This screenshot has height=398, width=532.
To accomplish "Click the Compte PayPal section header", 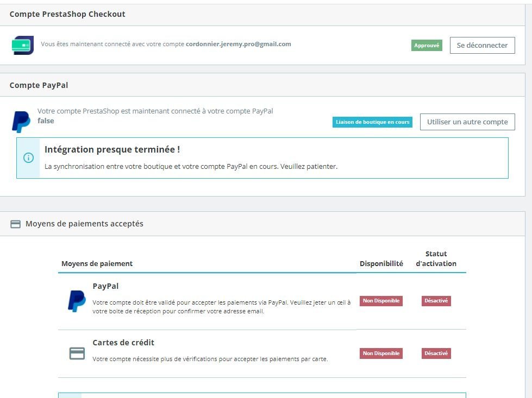I will [39, 85].
